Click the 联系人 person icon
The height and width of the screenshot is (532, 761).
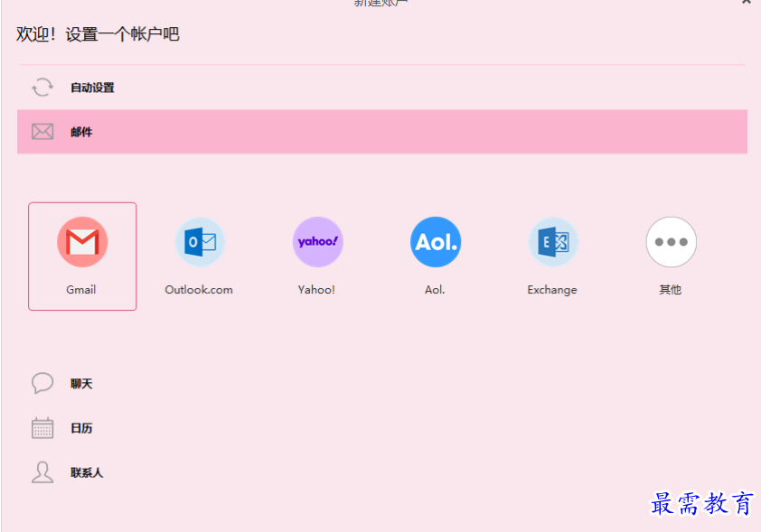pos(42,472)
